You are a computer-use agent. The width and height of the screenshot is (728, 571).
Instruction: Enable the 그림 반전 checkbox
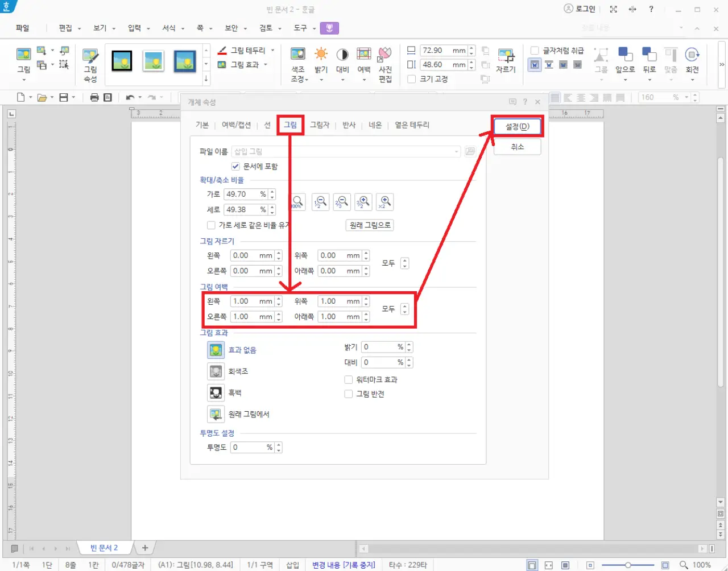349,394
